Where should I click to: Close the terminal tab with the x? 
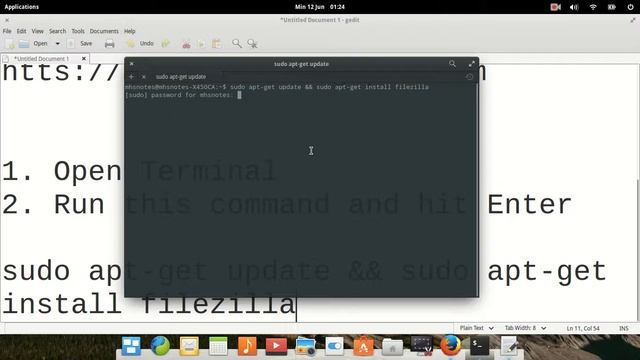[x=144, y=77]
